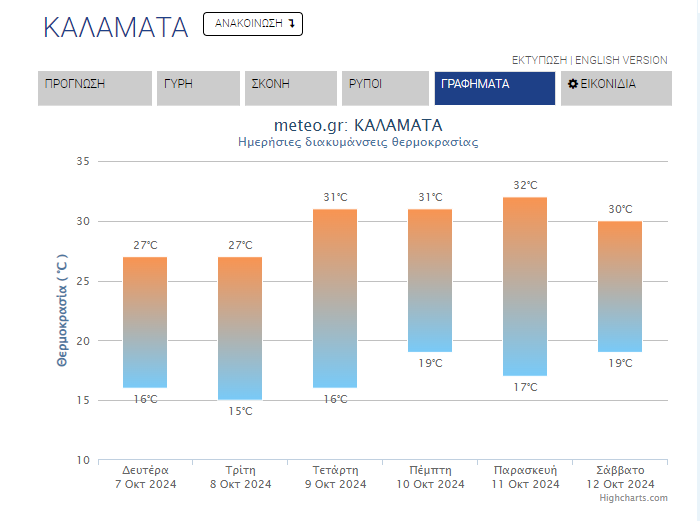
Task: Click the y-axis value 10
Action: pos(83,460)
